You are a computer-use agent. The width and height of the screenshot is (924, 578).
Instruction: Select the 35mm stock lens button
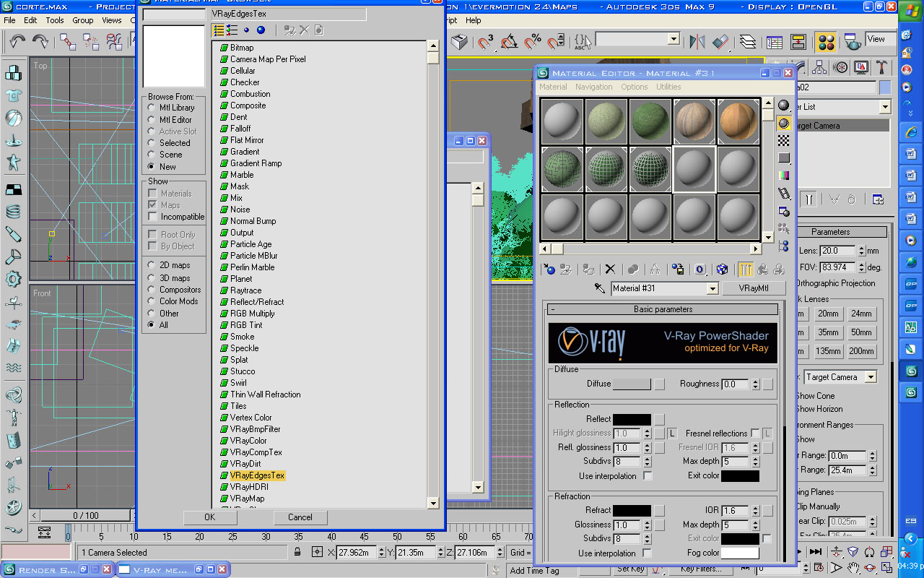tap(828, 332)
